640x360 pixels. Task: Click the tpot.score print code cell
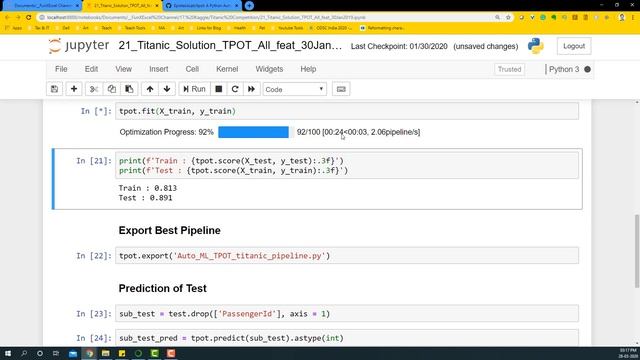pos(347,165)
